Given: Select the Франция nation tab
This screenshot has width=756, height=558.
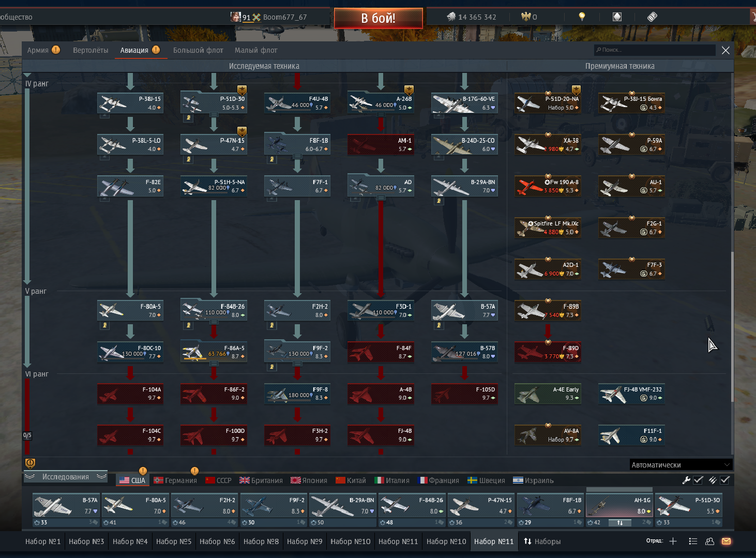Looking at the screenshot, I should [438, 480].
